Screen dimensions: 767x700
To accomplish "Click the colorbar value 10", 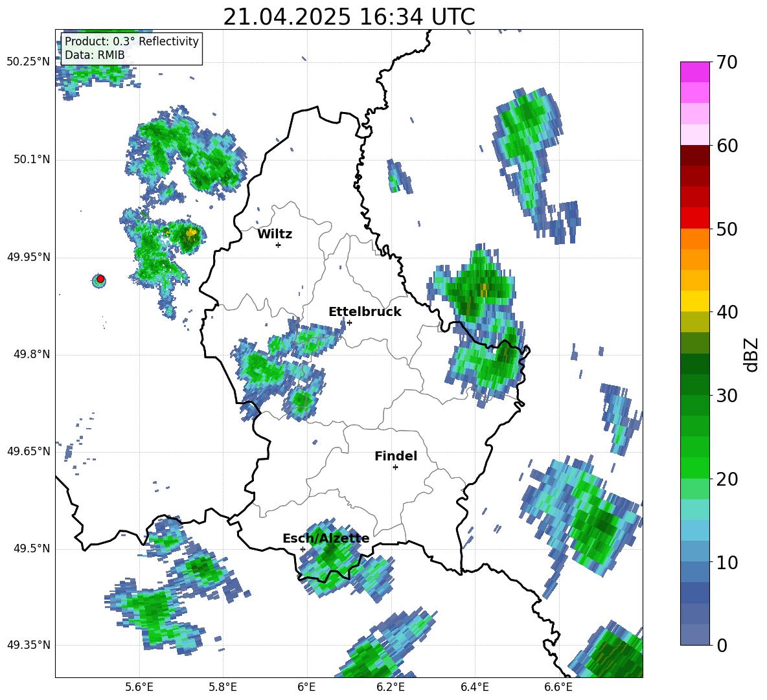I will [727, 562].
